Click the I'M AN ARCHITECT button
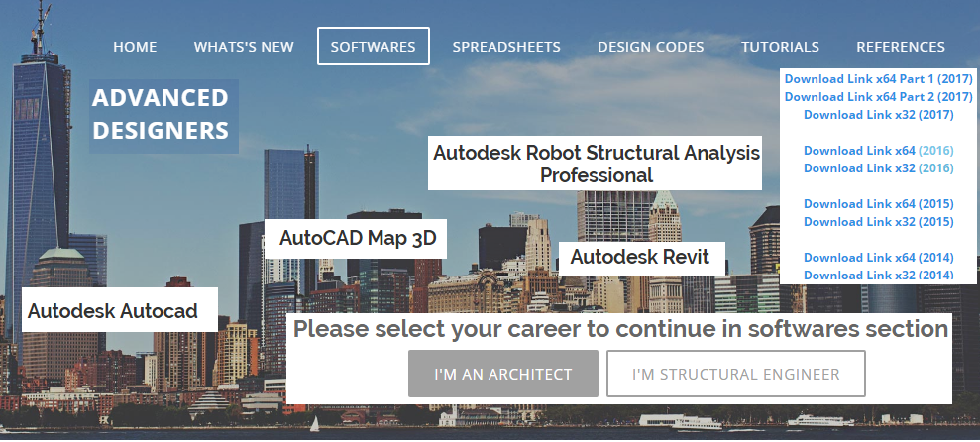This screenshot has height=442, width=980. (503, 374)
